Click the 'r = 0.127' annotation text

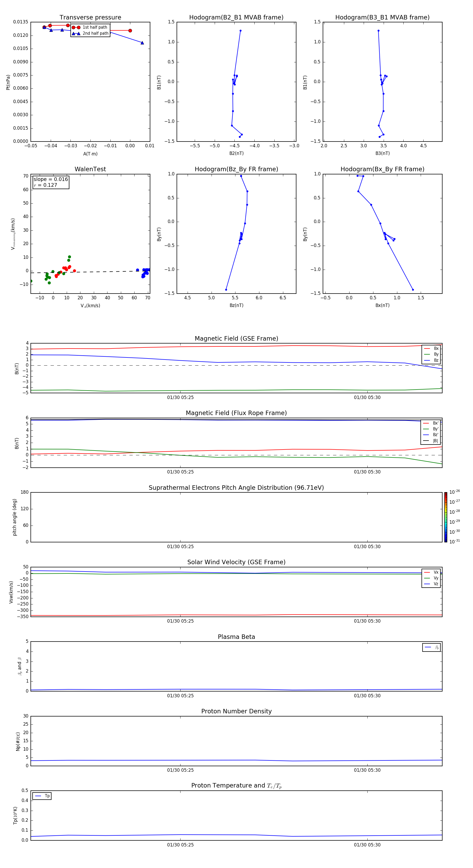point(45,185)
